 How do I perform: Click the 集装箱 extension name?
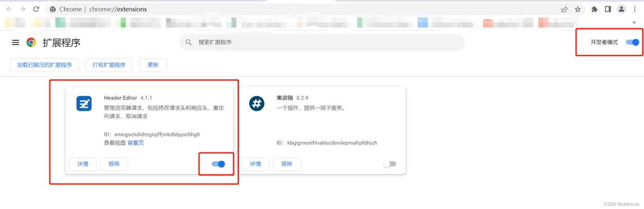click(285, 98)
